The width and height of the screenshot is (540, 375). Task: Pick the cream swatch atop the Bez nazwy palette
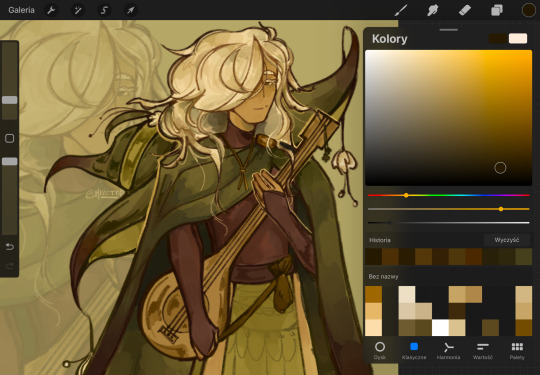coord(407,294)
